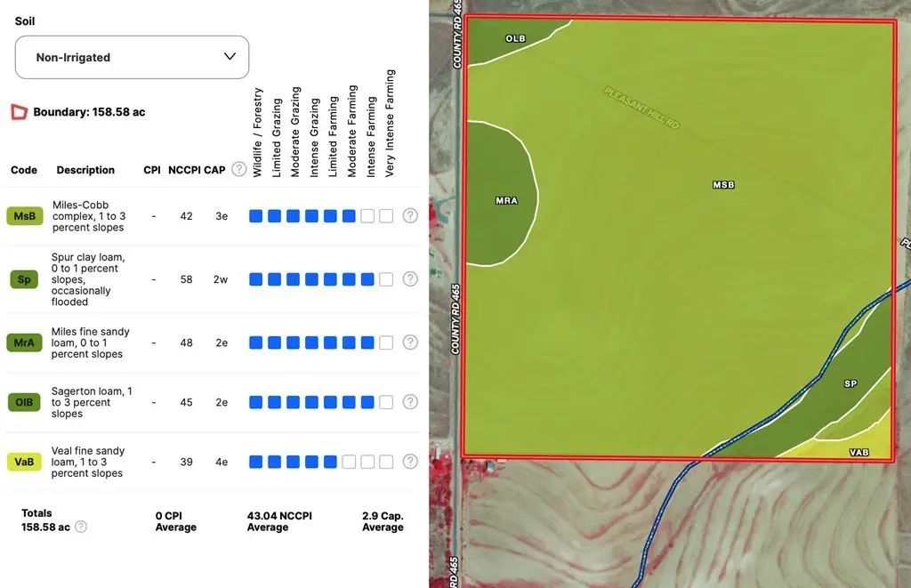
Task: Click help icon in Sp soil row
Action: (410, 279)
